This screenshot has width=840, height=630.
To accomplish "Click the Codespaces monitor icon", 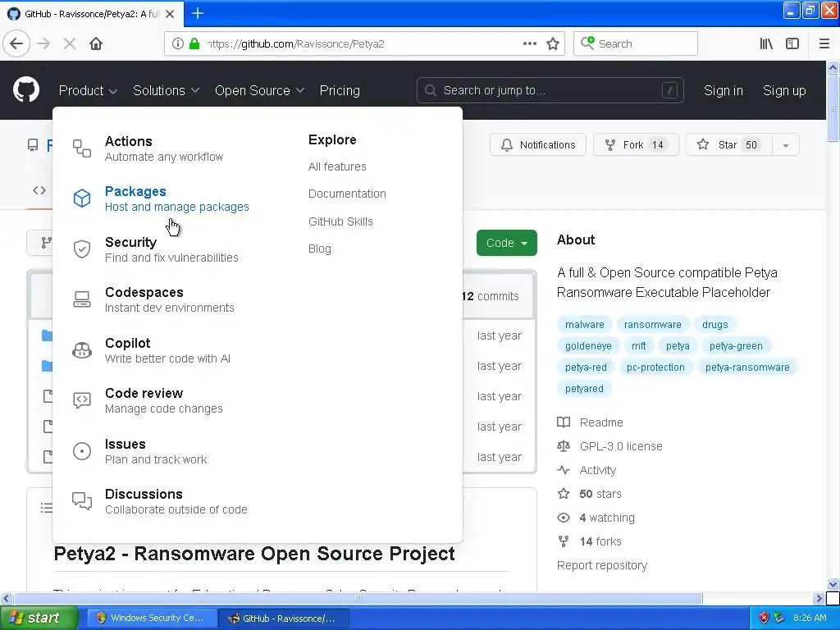I will 82,299.
